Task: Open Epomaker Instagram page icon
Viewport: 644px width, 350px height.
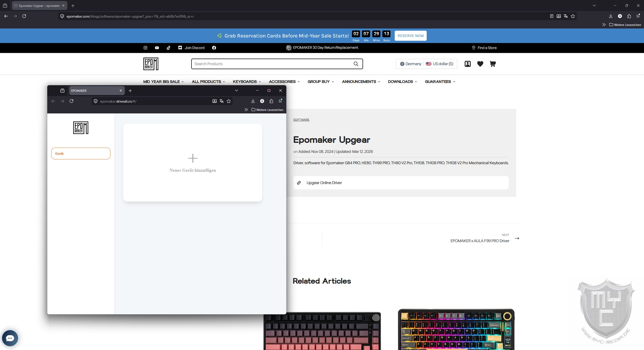Action: tap(145, 48)
